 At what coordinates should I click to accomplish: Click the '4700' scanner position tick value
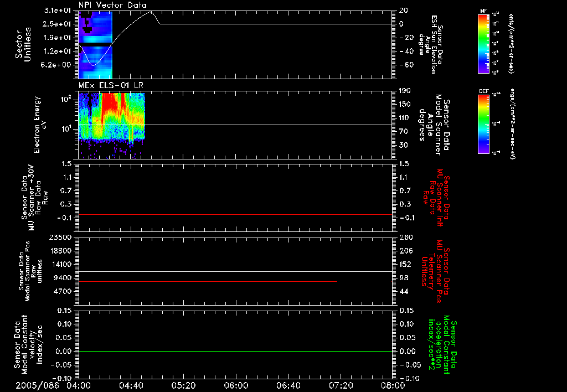point(63,291)
